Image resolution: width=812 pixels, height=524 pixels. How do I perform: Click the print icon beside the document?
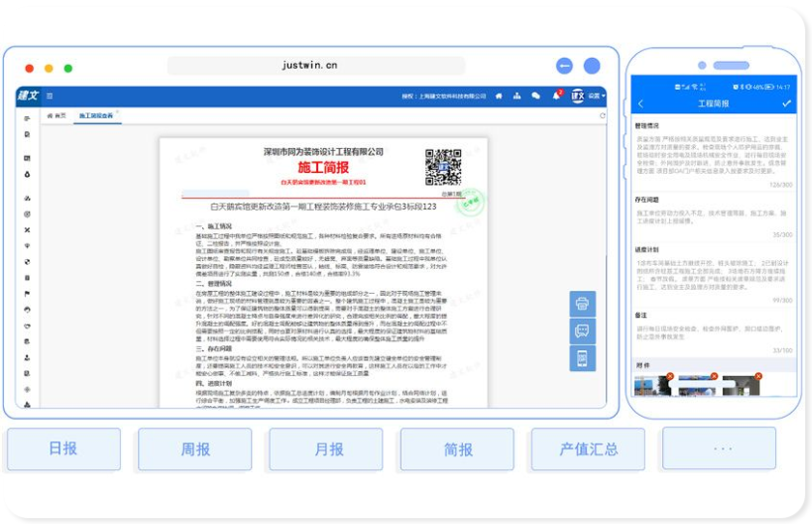coord(583,304)
